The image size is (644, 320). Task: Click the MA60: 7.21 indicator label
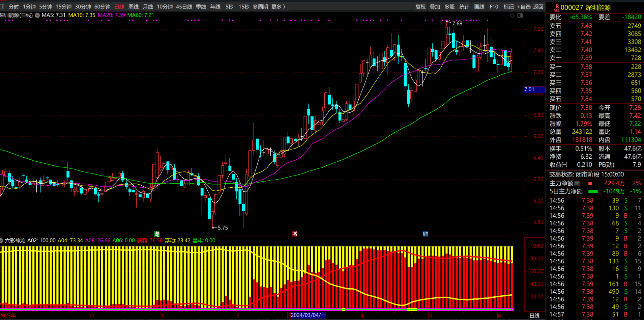coord(141,15)
